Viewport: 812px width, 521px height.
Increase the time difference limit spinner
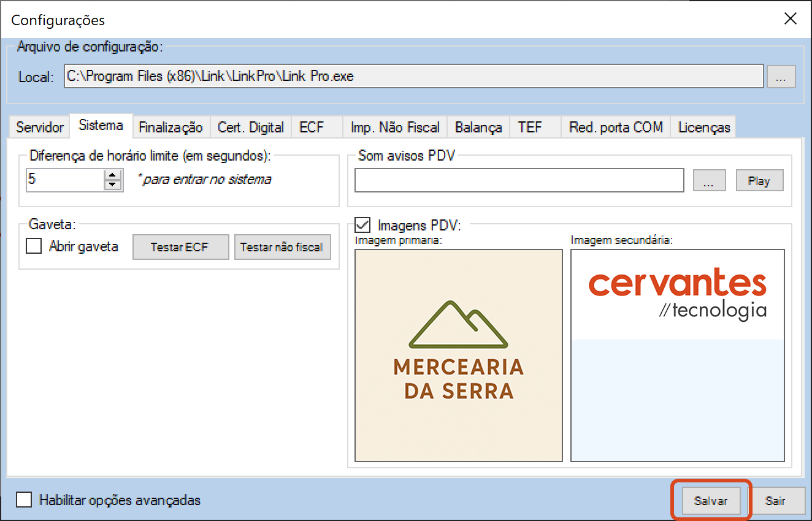pos(113,176)
